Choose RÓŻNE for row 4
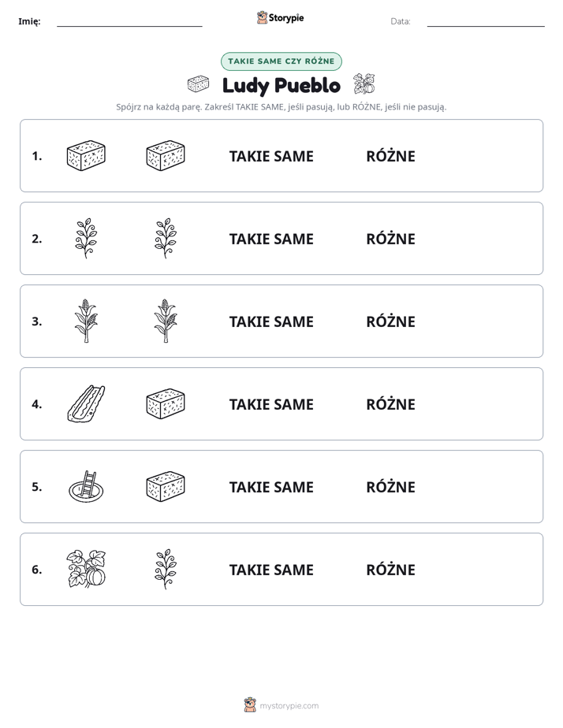The width and height of the screenshot is (563, 728). tap(390, 404)
